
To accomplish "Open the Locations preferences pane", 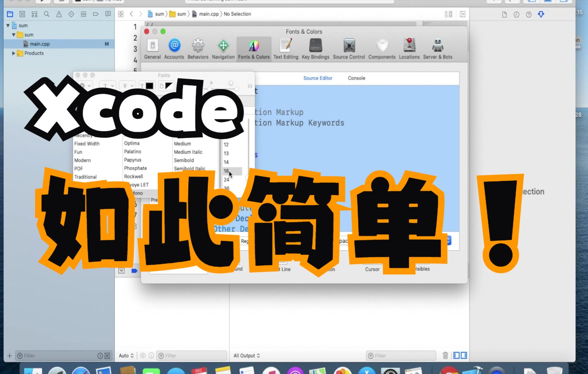I will pos(409,49).
